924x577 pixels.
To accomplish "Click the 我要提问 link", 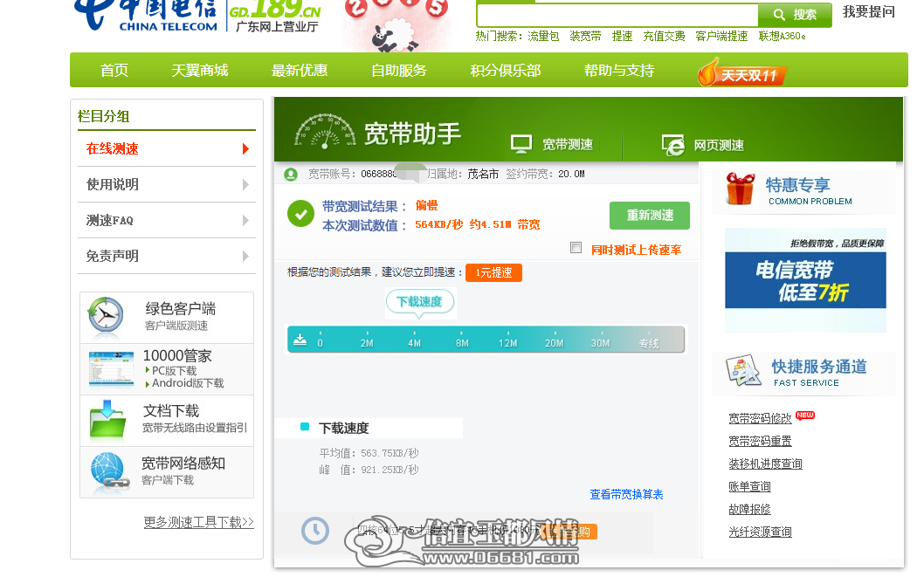I will tap(869, 11).
